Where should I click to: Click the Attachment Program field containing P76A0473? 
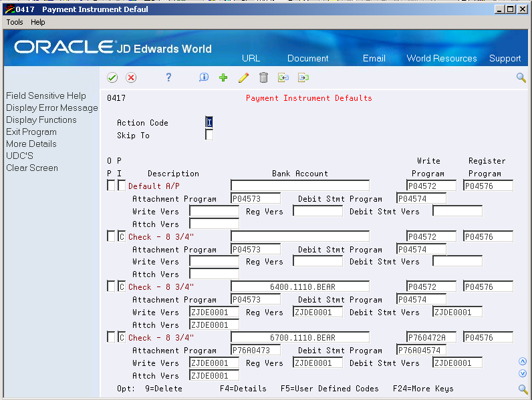pos(255,350)
